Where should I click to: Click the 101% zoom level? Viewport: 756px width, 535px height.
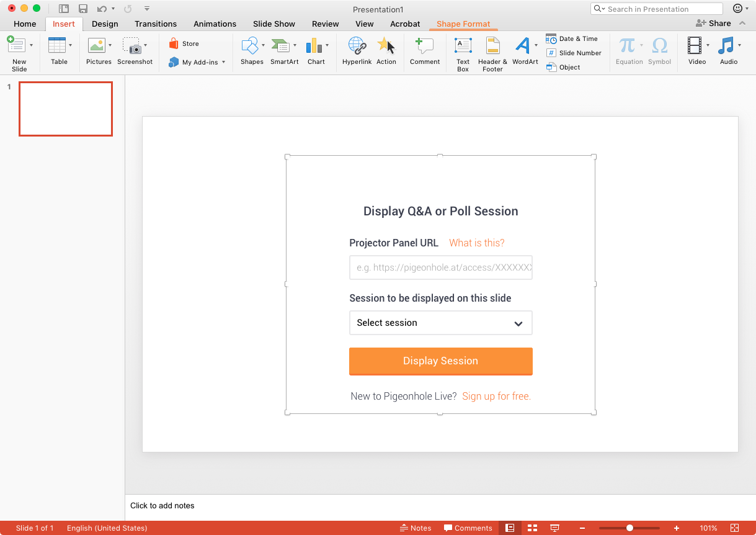(x=708, y=528)
